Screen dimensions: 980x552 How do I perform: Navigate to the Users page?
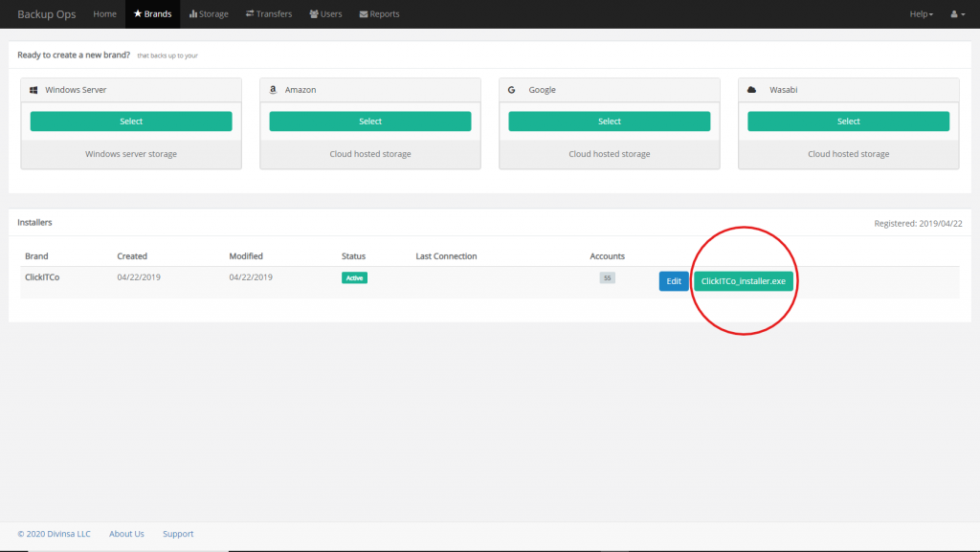click(325, 13)
